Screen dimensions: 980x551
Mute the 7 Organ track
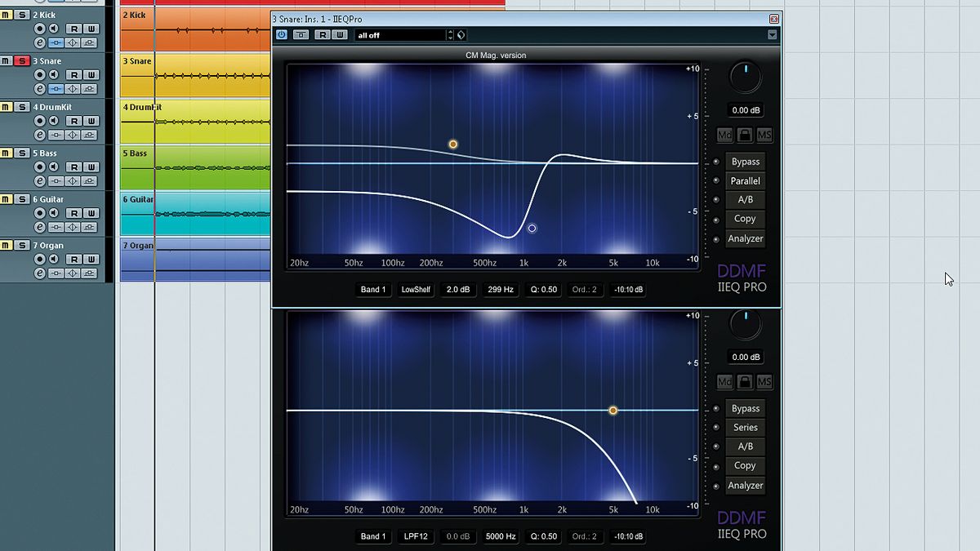(x=7, y=244)
